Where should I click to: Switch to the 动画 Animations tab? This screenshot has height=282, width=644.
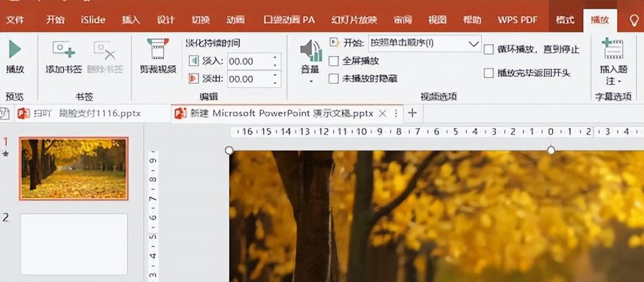pos(235,20)
